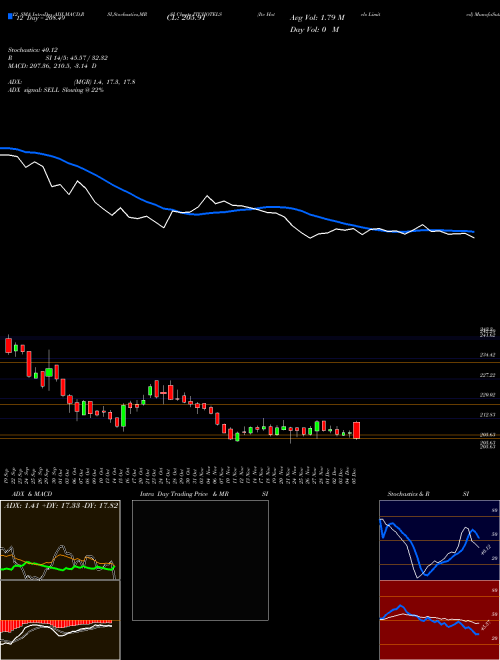Click the 45.57 value label in RSI panel
Viewport: 500px width, 660px height.
tap(486, 626)
